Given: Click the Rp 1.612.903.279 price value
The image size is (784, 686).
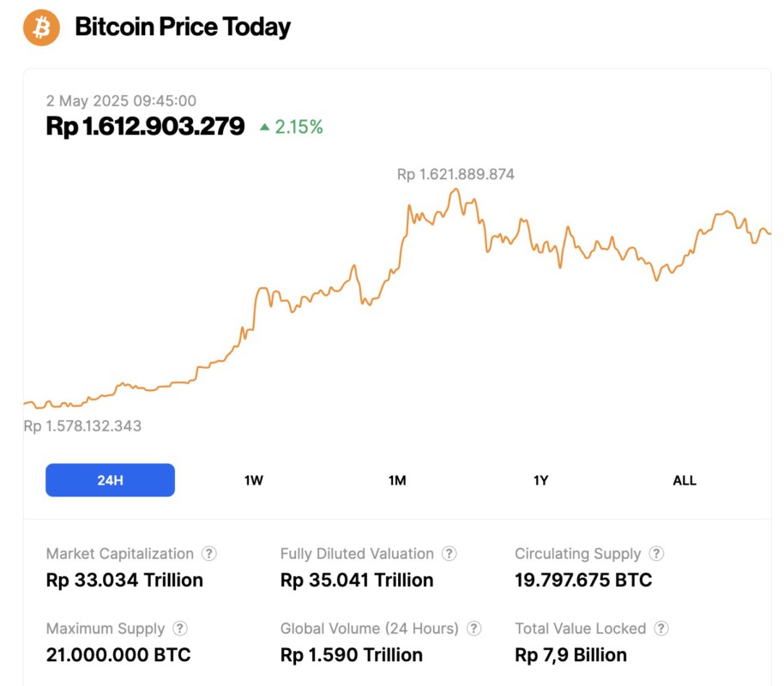Looking at the screenshot, I should click(144, 126).
